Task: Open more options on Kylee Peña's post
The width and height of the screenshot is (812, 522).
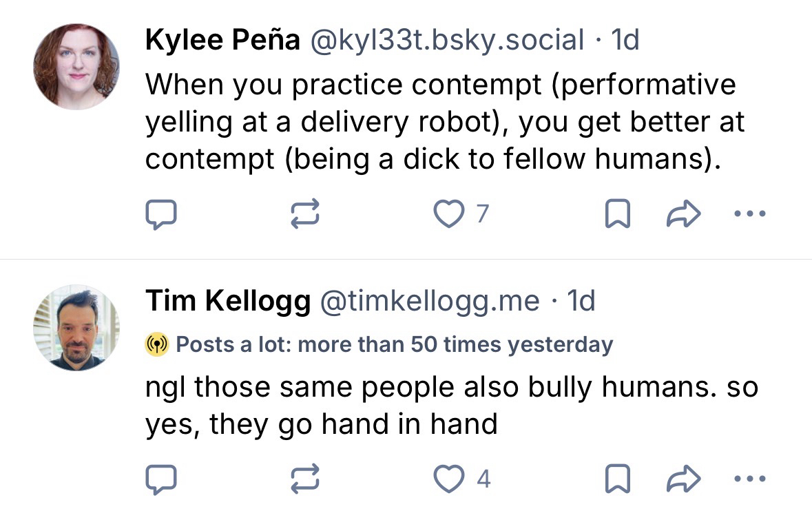Action: click(x=750, y=215)
